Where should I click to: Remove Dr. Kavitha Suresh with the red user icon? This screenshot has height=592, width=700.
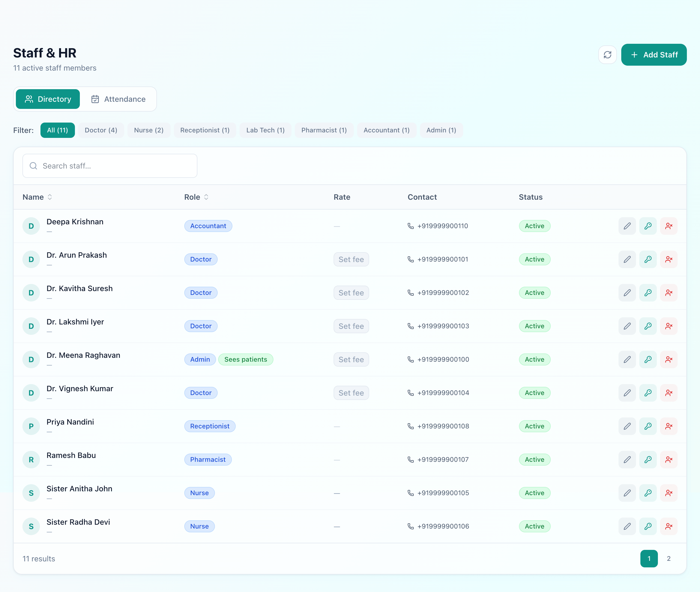pyautogui.click(x=669, y=293)
